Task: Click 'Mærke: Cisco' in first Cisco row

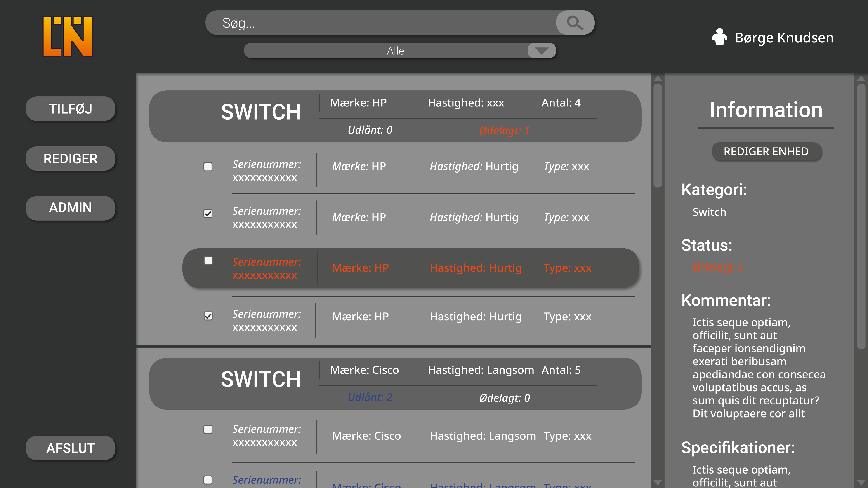Action: pyautogui.click(x=367, y=436)
